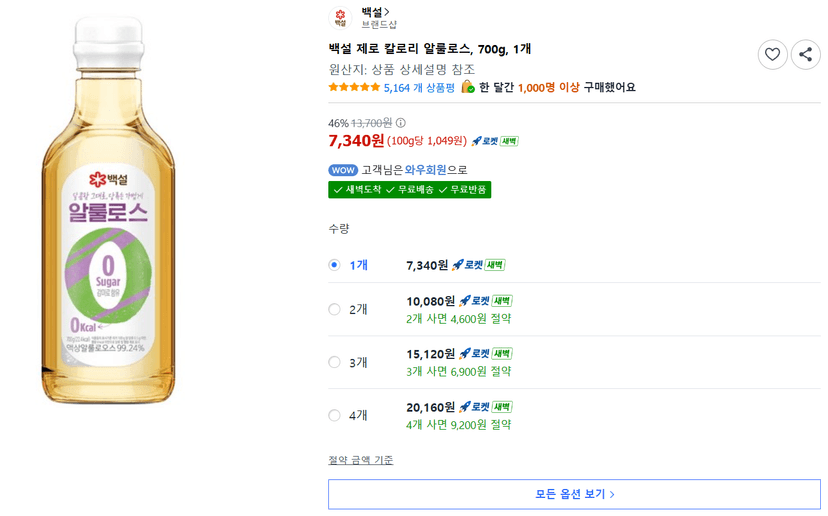Click the share icon button
The height and width of the screenshot is (516, 828).
805,54
